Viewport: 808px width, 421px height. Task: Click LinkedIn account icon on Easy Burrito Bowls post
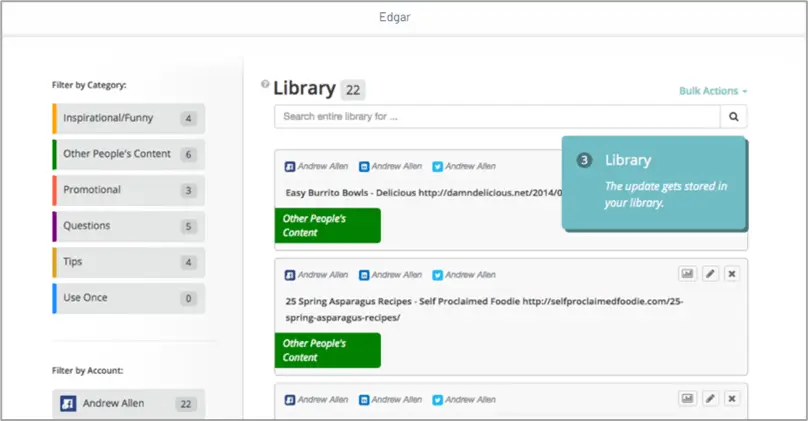point(364,167)
